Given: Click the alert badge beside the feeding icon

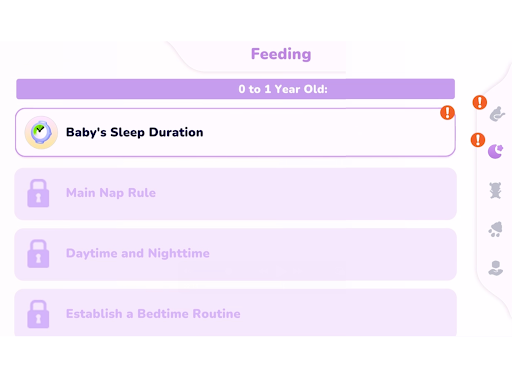Looking at the screenshot, I should [x=480, y=102].
